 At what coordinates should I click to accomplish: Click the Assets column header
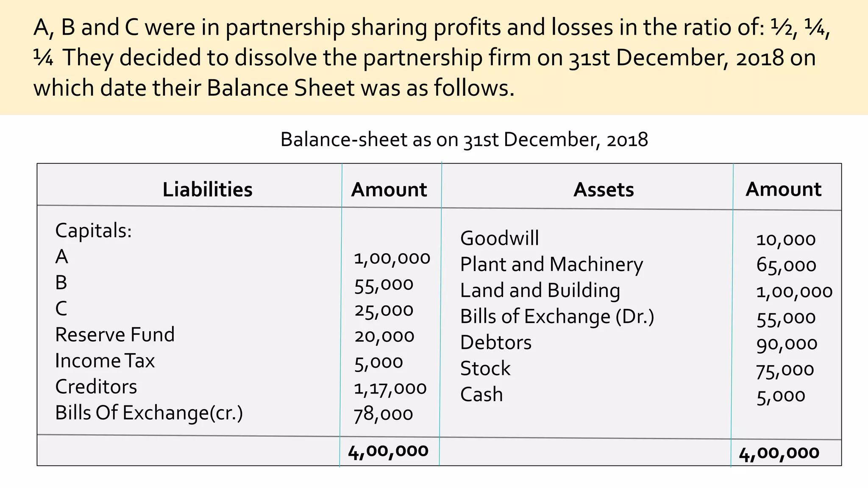coord(604,190)
